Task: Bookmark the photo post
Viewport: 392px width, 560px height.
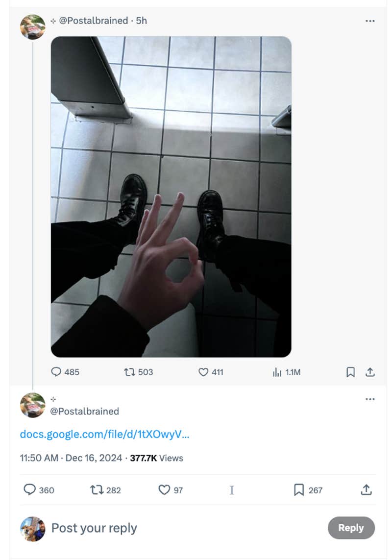Action: coord(350,372)
